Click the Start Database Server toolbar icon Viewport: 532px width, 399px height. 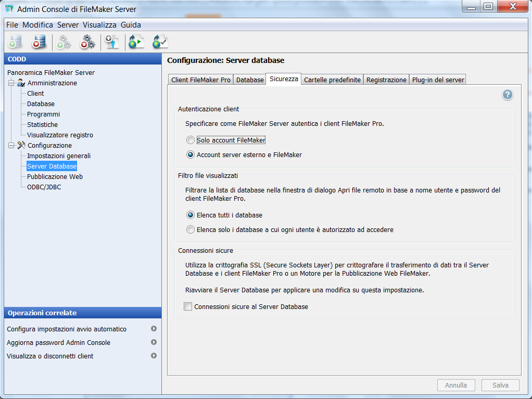click(x=15, y=42)
